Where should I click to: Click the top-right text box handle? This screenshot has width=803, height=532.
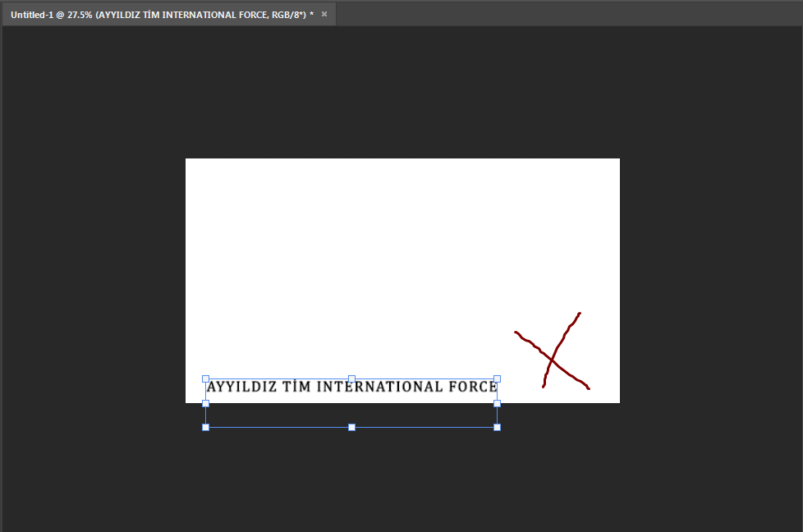(497, 379)
